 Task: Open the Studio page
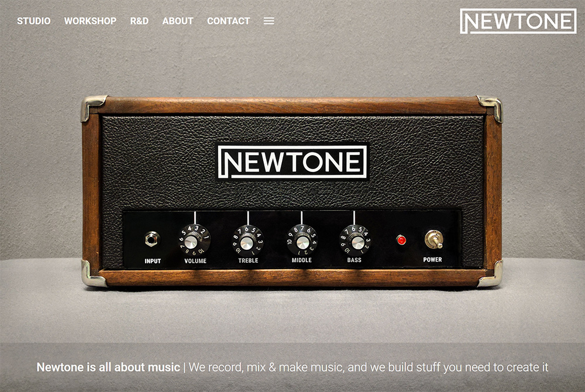tap(33, 21)
